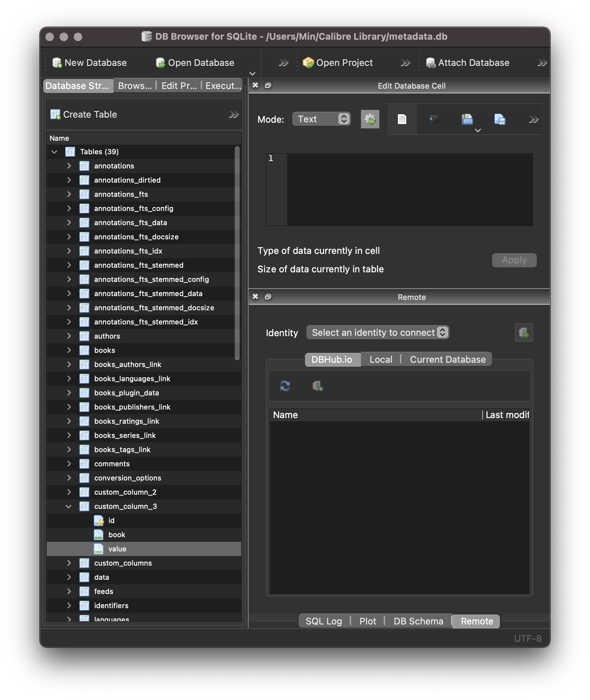Click inside the cell text editor area
The image size is (590, 700).
click(x=410, y=189)
